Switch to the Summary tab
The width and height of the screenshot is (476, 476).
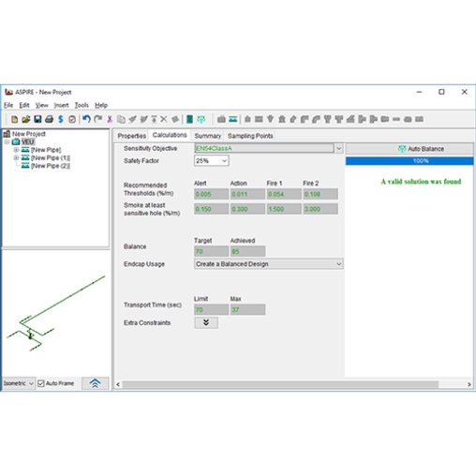pyautogui.click(x=208, y=136)
